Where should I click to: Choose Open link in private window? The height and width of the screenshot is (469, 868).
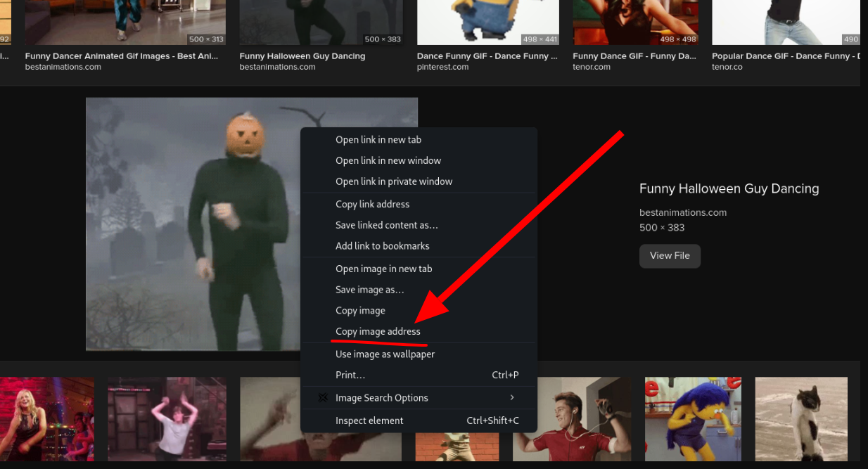[x=394, y=181]
